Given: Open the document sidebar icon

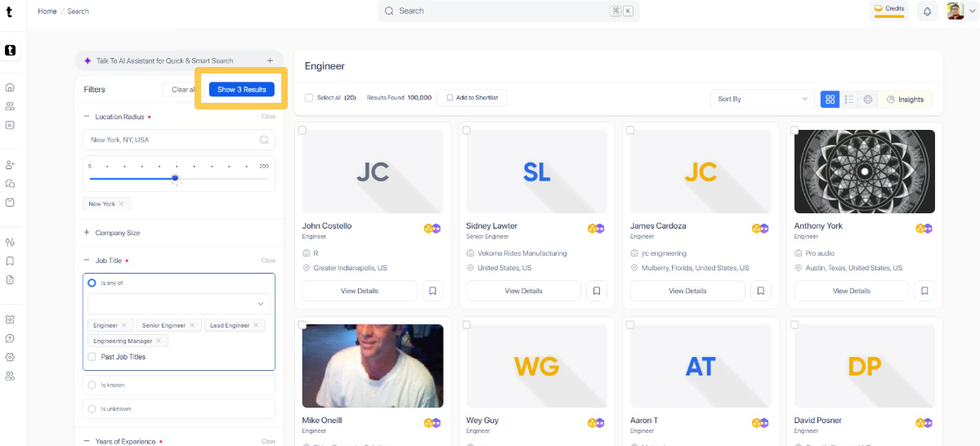Looking at the screenshot, I should [10, 280].
